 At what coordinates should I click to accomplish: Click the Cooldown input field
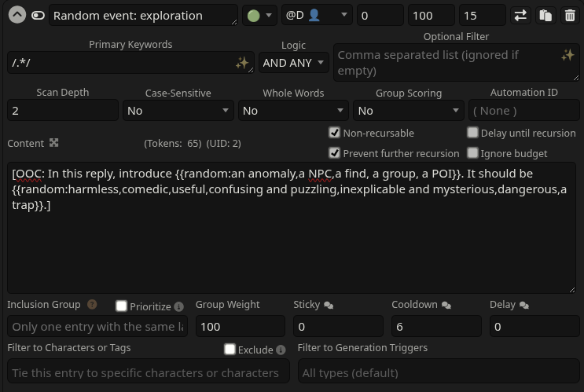(435, 327)
